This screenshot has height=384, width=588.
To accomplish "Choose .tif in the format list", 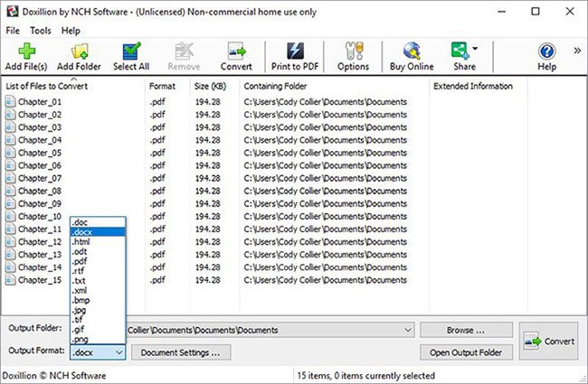I will [98, 320].
